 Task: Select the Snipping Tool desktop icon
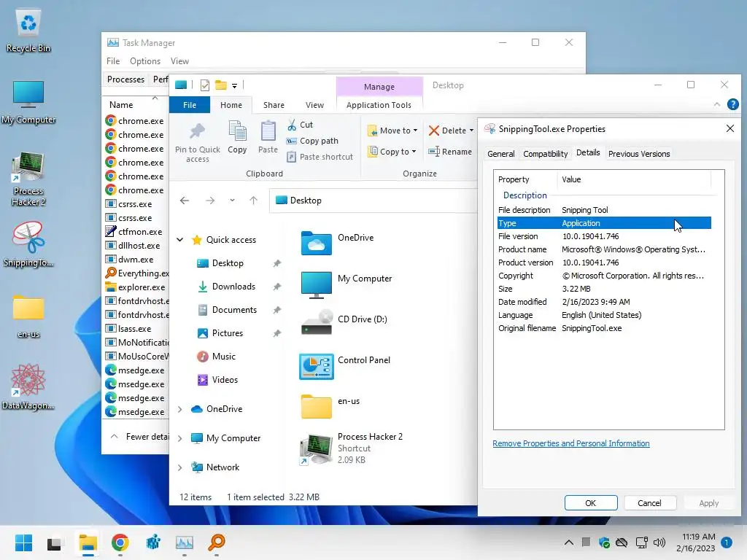click(28, 244)
